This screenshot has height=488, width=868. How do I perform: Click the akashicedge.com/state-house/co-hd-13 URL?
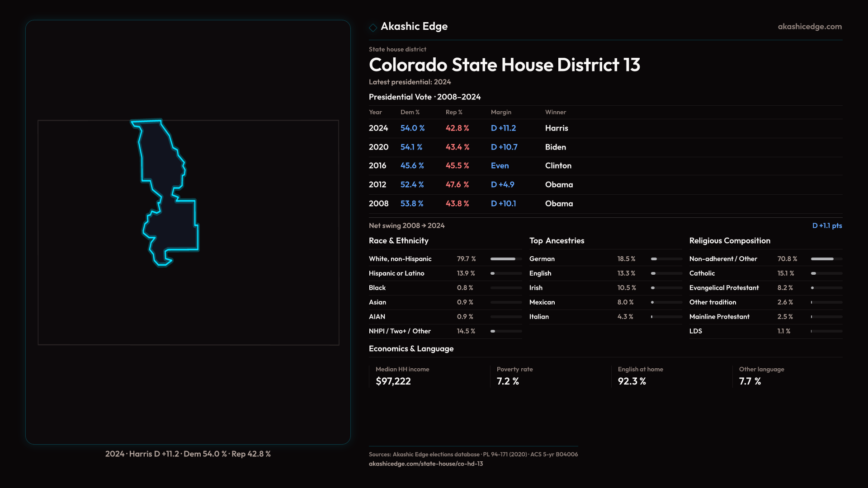(425, 464)
